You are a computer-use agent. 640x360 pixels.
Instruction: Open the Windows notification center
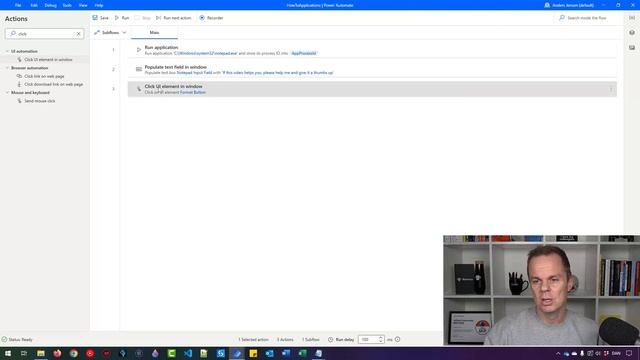[629, 353]
